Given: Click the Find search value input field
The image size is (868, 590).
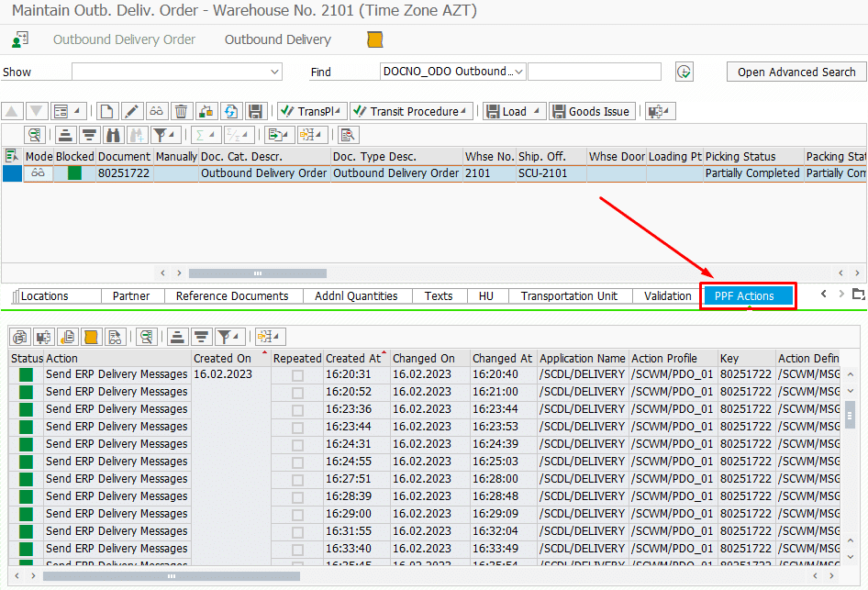Looking at the screenshot, I should tap(594, 72).
